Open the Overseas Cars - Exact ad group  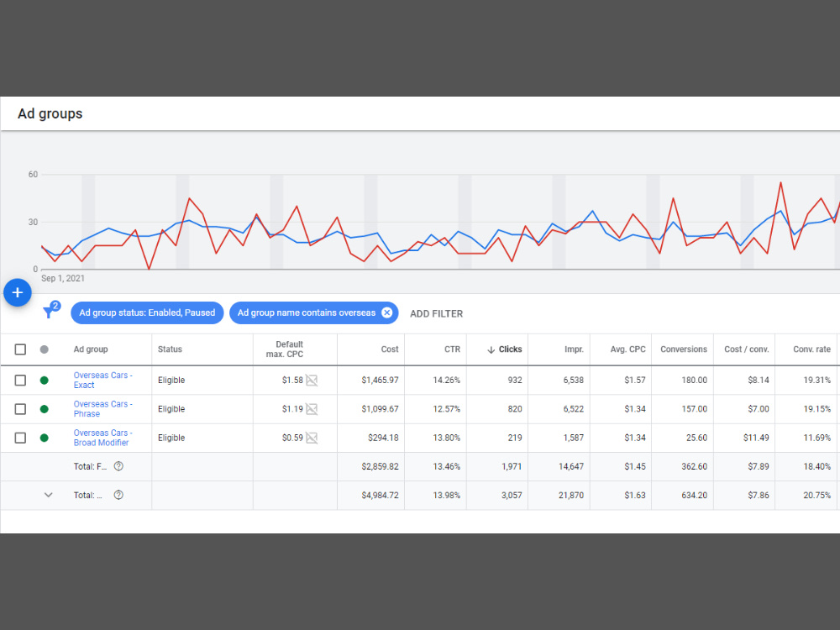(x=102, y=381)
